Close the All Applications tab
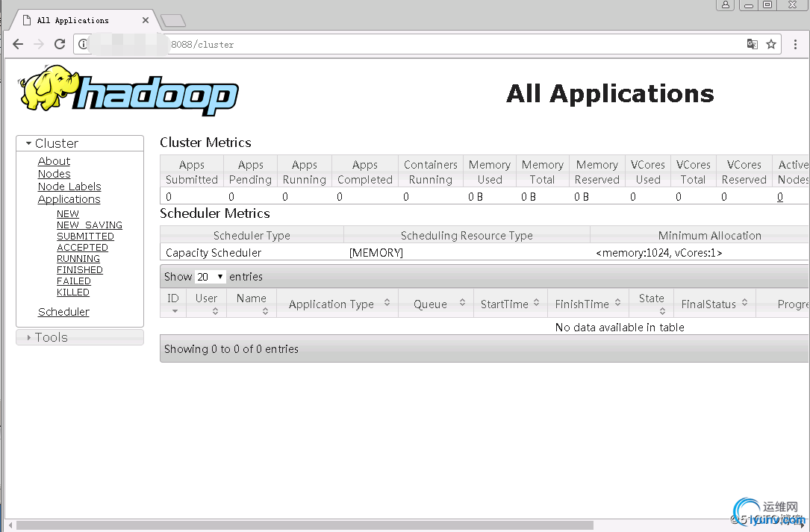The height and width of the screenshot is (532, 810). tap(146, 20)
